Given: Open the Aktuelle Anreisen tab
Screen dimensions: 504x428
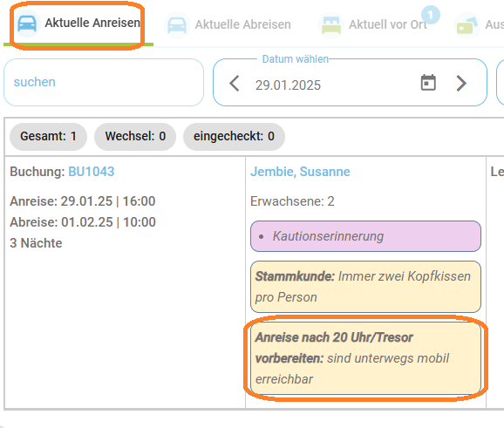Looking at the screenshot, I should point(78,24).
